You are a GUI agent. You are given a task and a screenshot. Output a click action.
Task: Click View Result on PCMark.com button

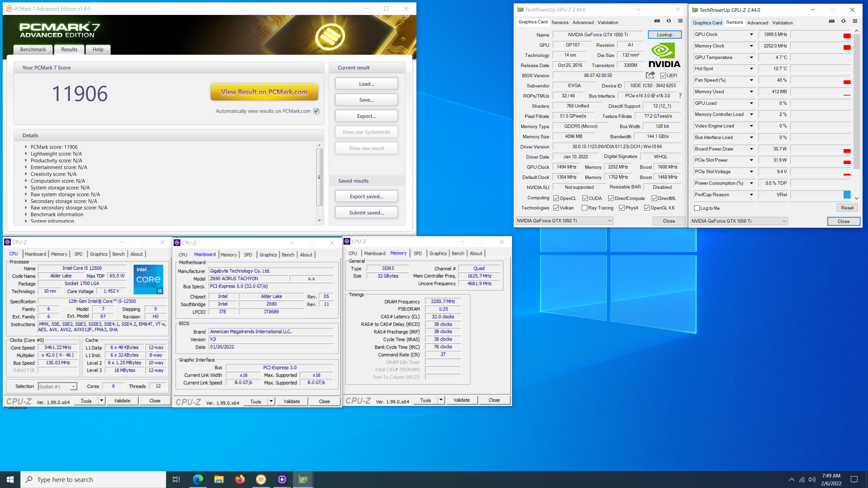click(264, 92)
